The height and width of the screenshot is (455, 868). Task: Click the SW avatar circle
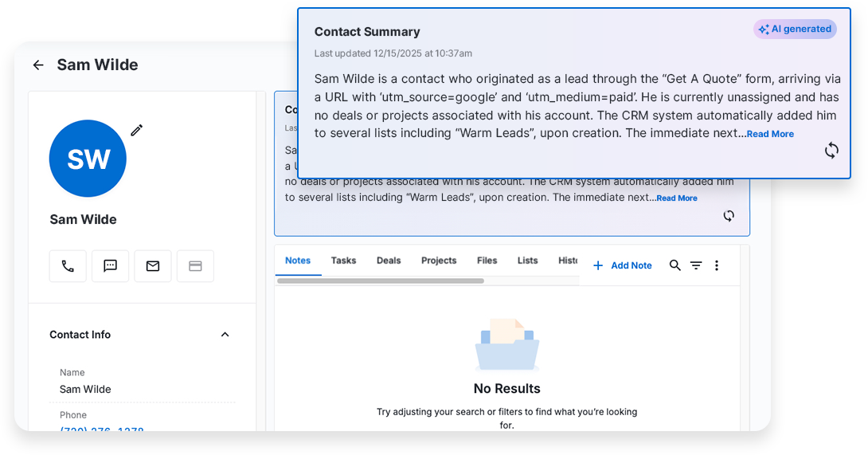click(x=88, y=159)
